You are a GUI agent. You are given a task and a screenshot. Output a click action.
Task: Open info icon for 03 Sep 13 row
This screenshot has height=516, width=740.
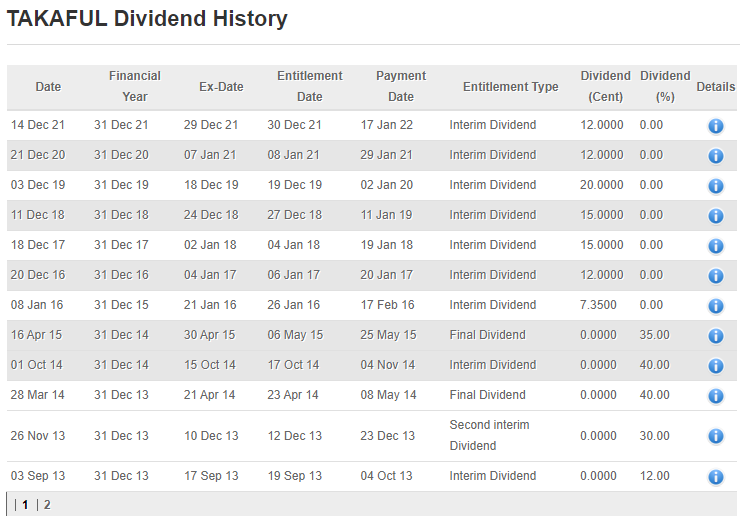716,477
